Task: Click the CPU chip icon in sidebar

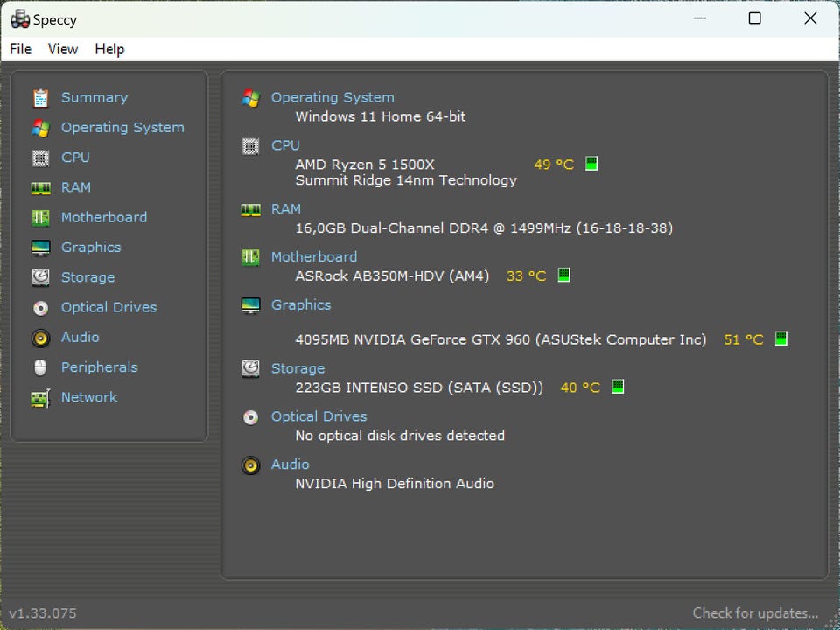Action: [40, 157]
